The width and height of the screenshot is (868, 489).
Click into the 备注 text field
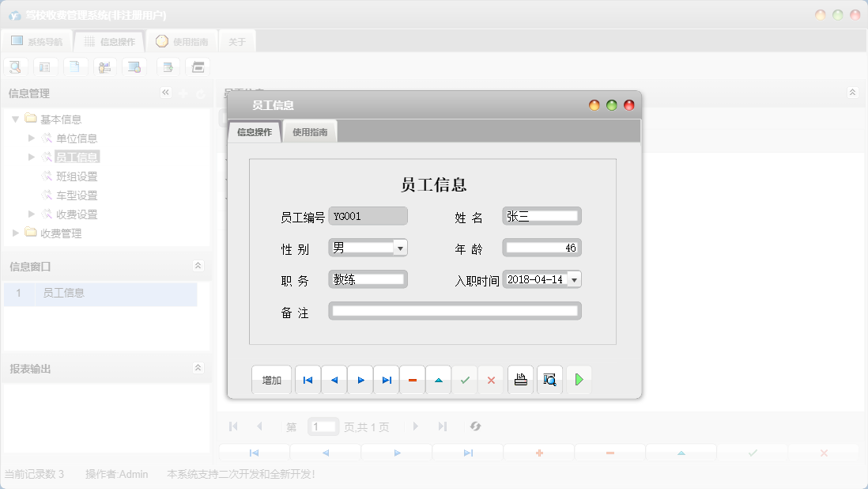(x=455, y=312)
